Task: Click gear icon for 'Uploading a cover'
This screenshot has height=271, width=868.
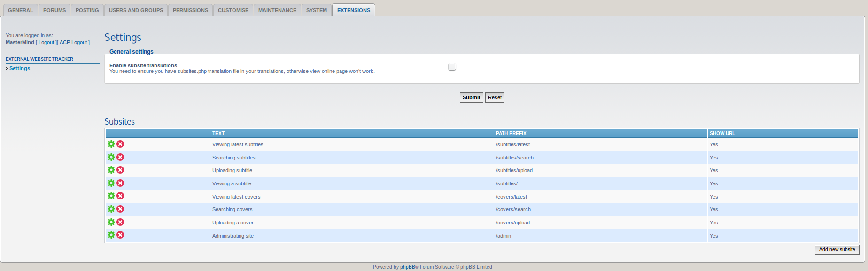Action: click(x=111, y=222)
